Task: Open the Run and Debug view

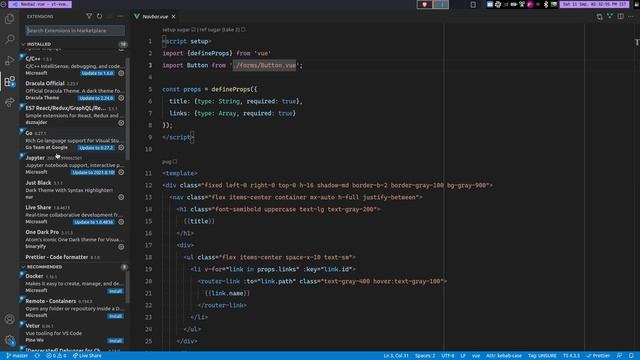Action: [x=9, y=60]
